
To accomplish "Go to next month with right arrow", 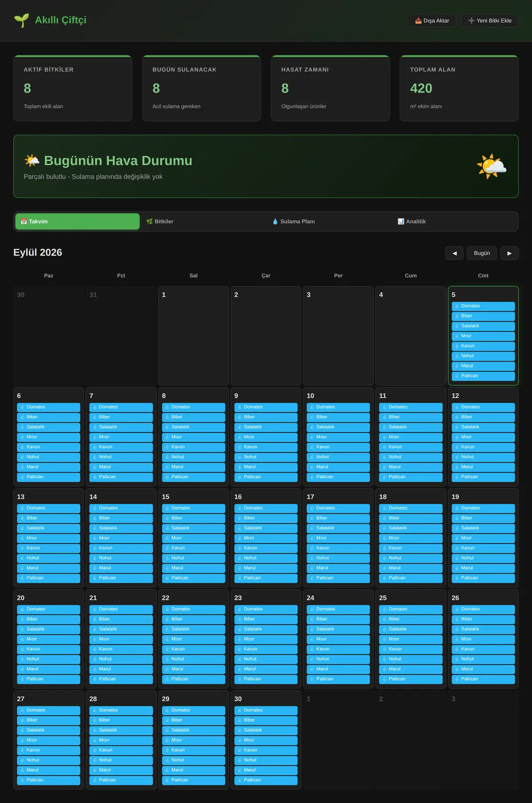I will 509,253.
